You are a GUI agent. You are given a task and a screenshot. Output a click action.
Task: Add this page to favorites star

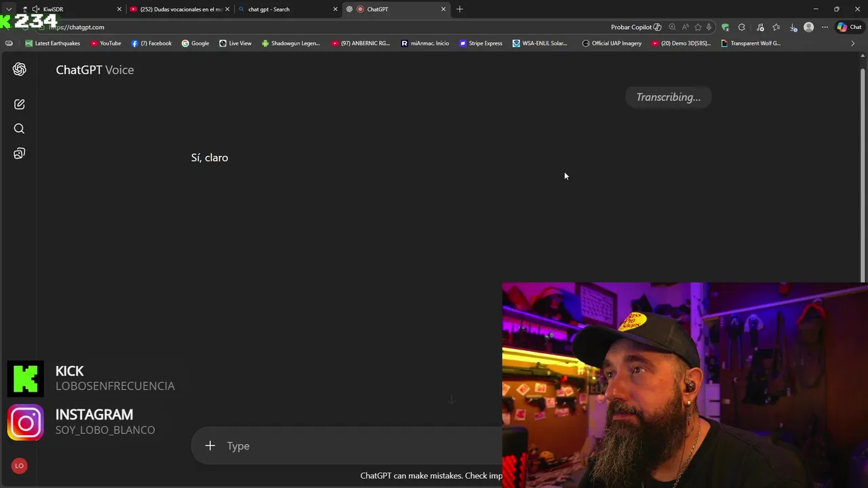click(x=698, y=27)
